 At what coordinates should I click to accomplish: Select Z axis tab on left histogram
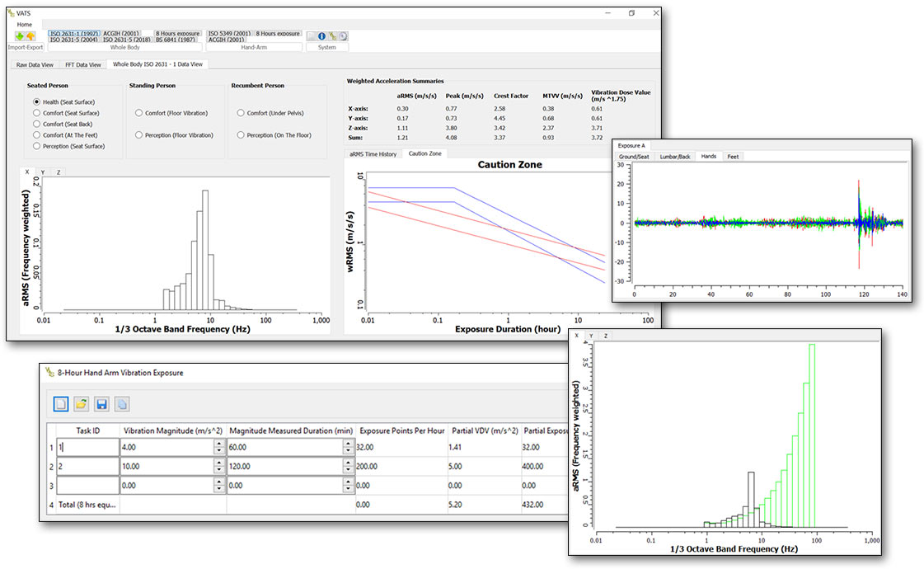click(59, 172)
